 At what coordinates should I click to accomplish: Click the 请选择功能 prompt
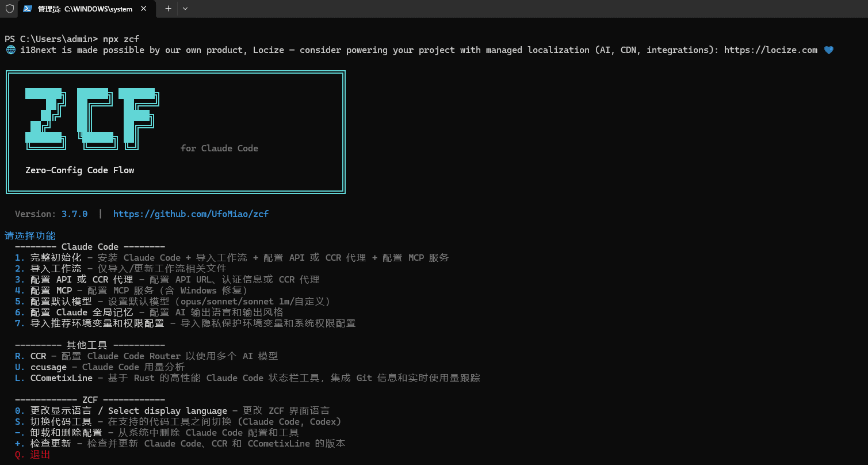click(30, 236)
